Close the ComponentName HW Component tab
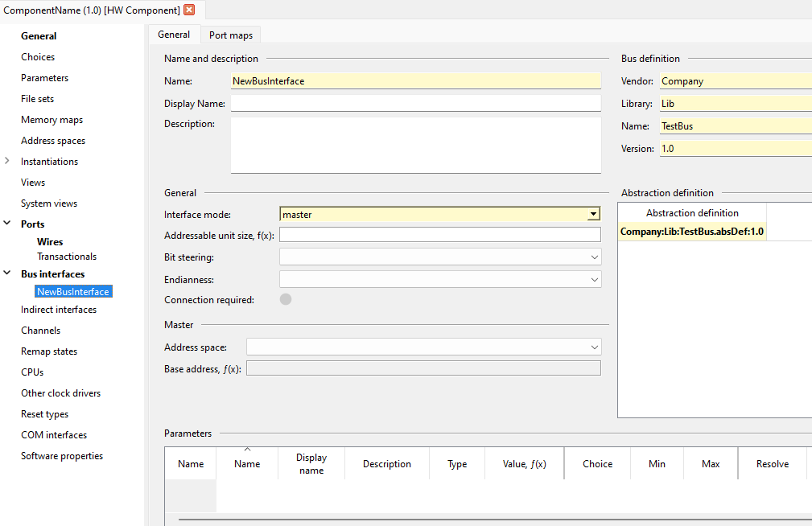Viewport: 812px width, 526px height. 190,10
